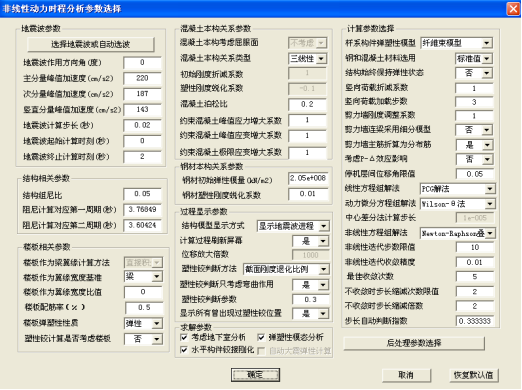Open 剪力墙连梁采用细分模型 dropdown
This screenshot has width=522, height=390.
(x=474, y=130)
